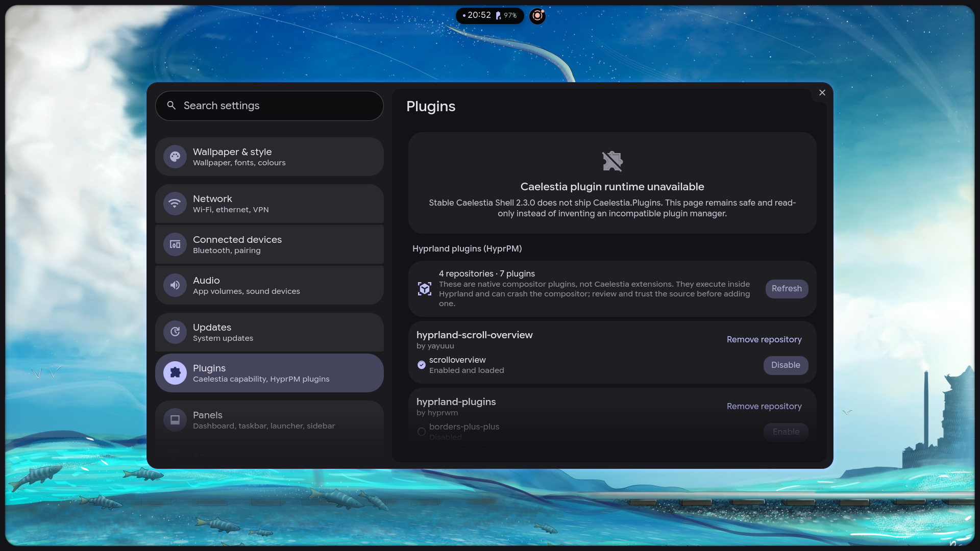Select the Plugins settings page
Image resolution: width=980 pixels, height=551 pixels.
tap(269, 373)
